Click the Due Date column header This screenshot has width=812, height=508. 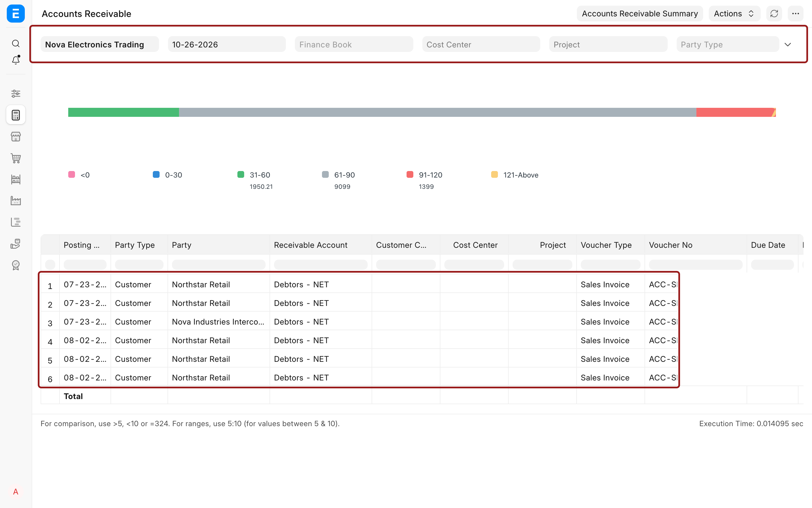coord(773,245)
